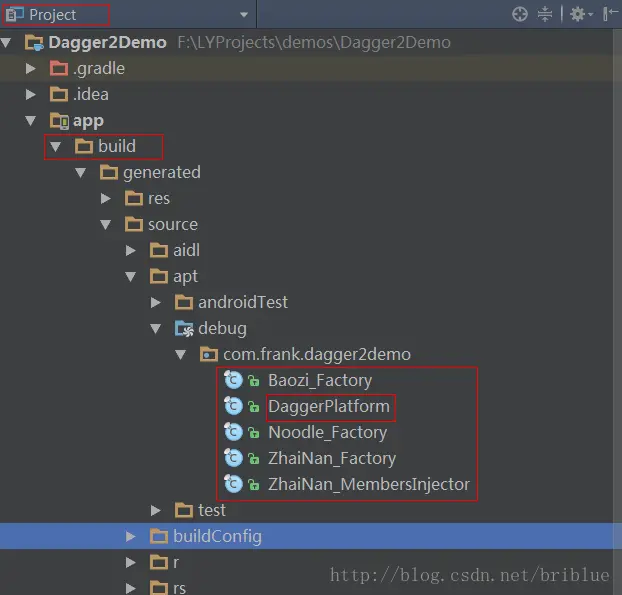Select the app module name
622x595 pixels.
(88, 121)
